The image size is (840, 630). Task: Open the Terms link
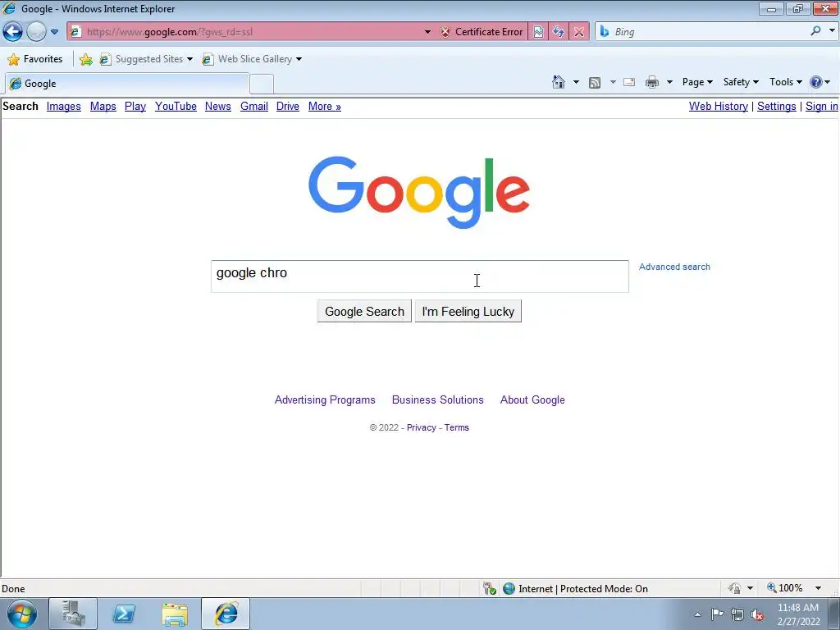456,427
